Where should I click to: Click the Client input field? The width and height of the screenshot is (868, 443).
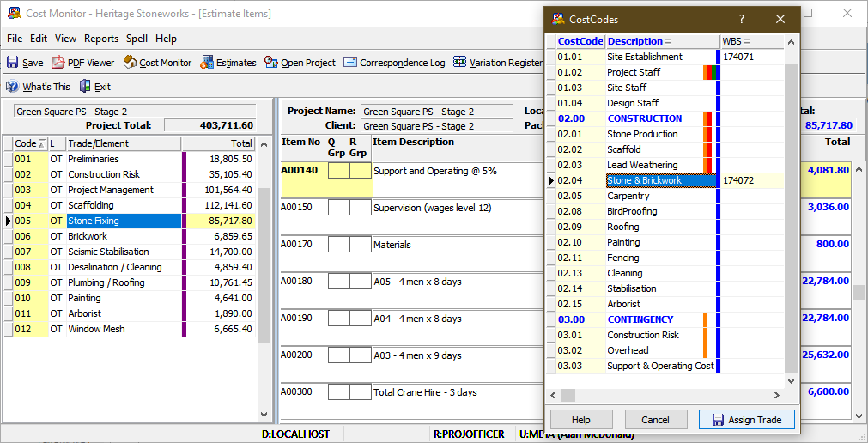click(437, 126)
